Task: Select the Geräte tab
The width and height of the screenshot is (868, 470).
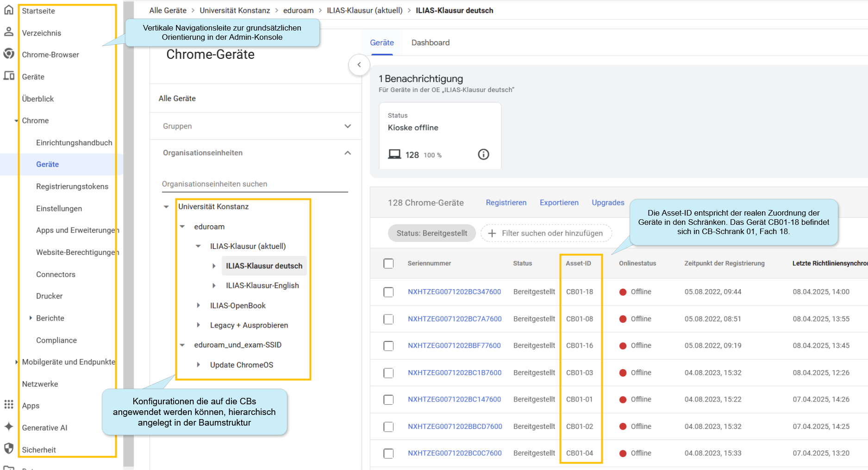Action: [382, 43]
